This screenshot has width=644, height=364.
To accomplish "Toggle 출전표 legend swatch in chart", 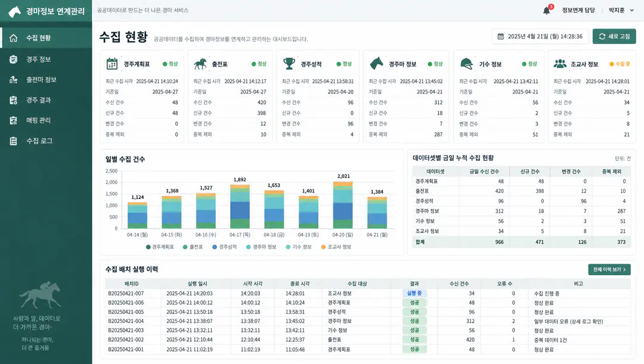I will (x=185, y=247).
